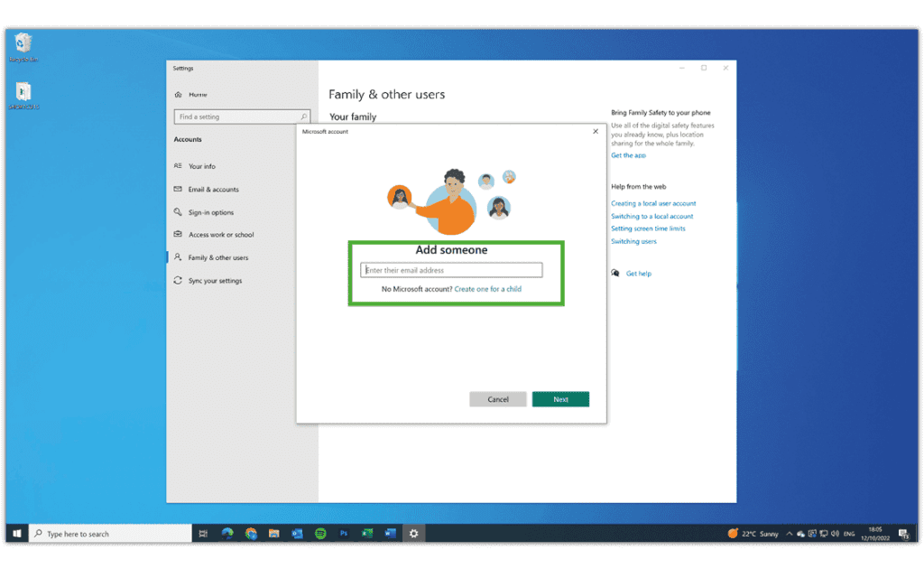The image size is (924, 578).
Task: Open Outlook from the taskbar
Action: point(298,533)
